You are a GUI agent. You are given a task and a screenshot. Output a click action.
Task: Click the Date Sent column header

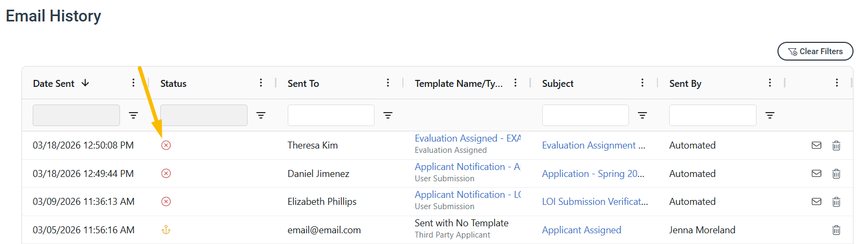(x=54, y=84)
